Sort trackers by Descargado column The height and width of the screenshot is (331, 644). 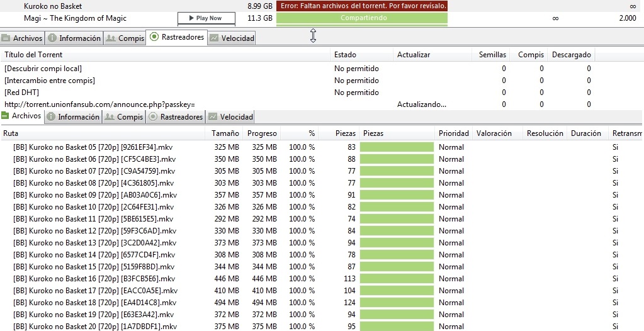point(572,55)
